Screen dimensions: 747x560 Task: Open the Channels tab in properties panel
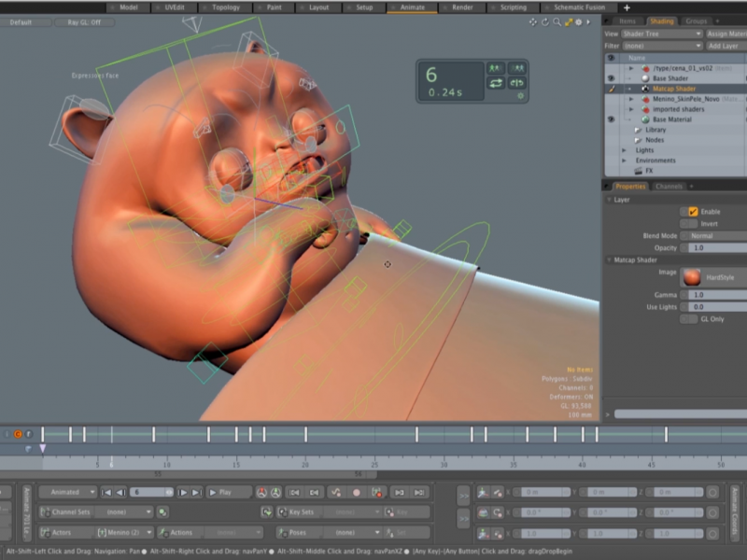tap(669, 186)
